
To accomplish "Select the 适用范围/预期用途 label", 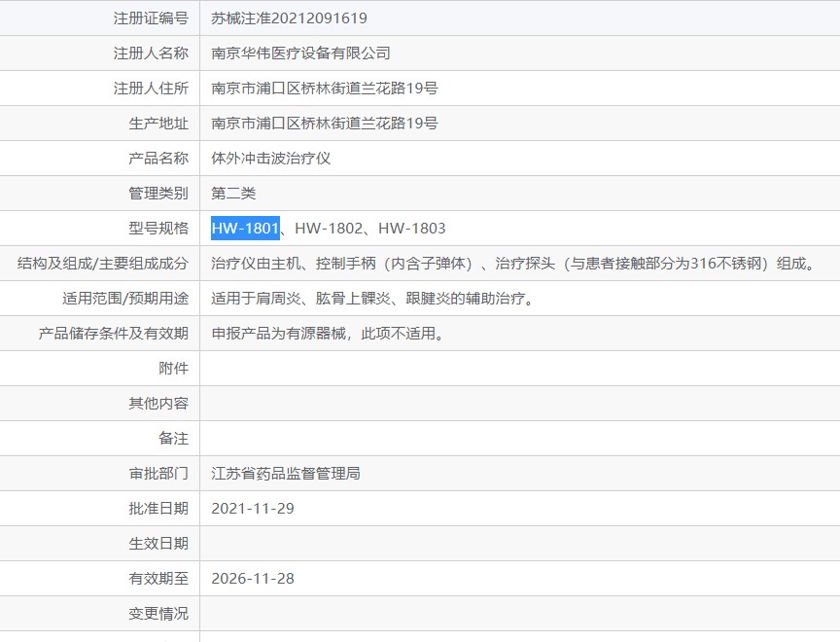I will tap(125, 298).
